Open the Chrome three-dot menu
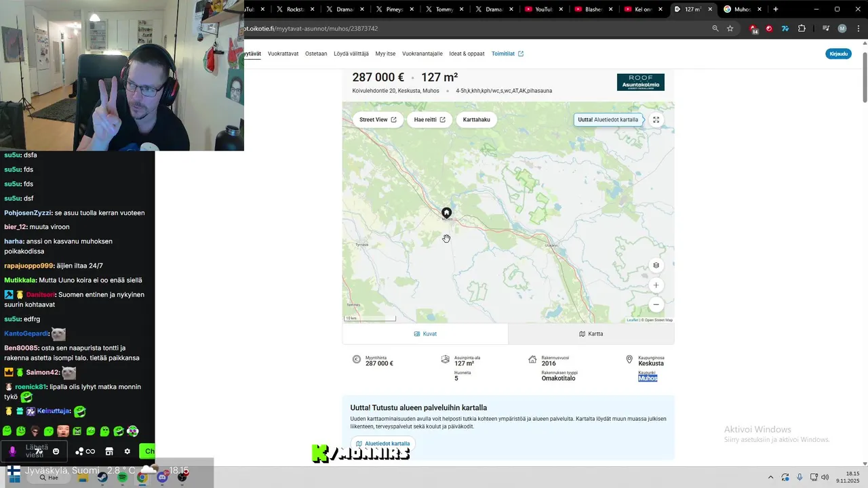 tap(857, 28)
